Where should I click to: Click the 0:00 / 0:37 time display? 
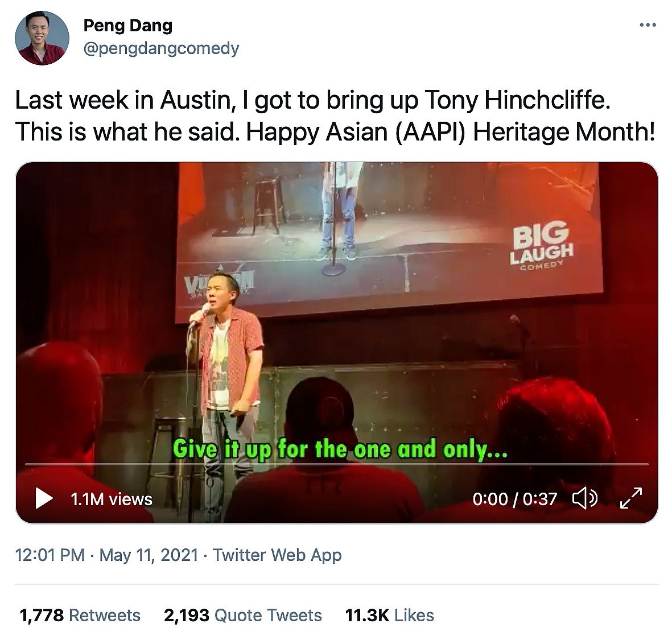click(x=514, y=499)
